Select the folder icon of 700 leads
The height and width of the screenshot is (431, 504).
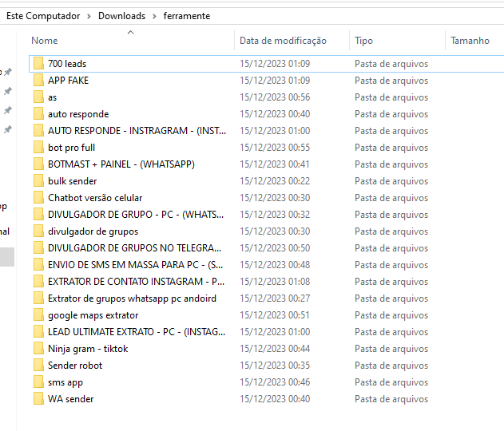click(x=38, y=63)
